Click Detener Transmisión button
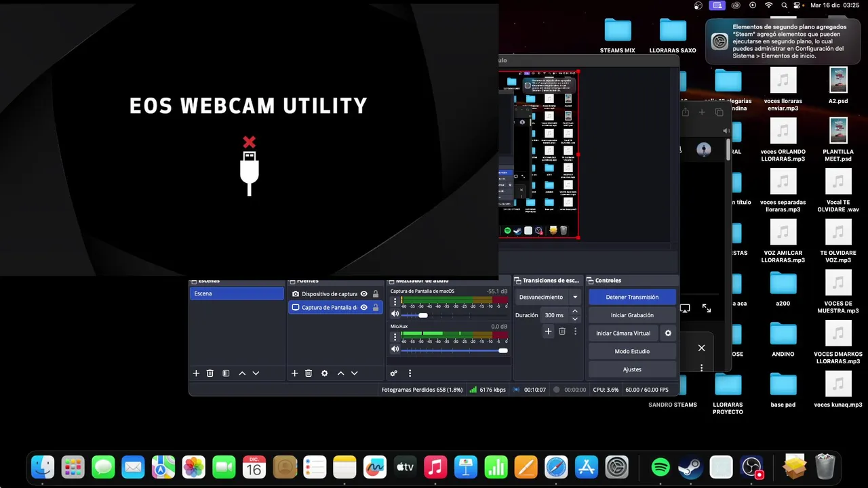Viewport: 868px width, 488px height. click(632, 297)
